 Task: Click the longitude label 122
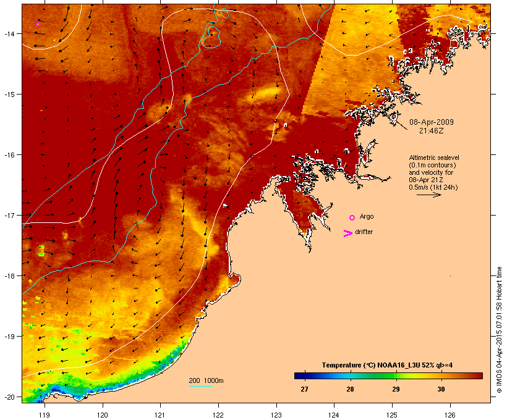click(218, 415)
